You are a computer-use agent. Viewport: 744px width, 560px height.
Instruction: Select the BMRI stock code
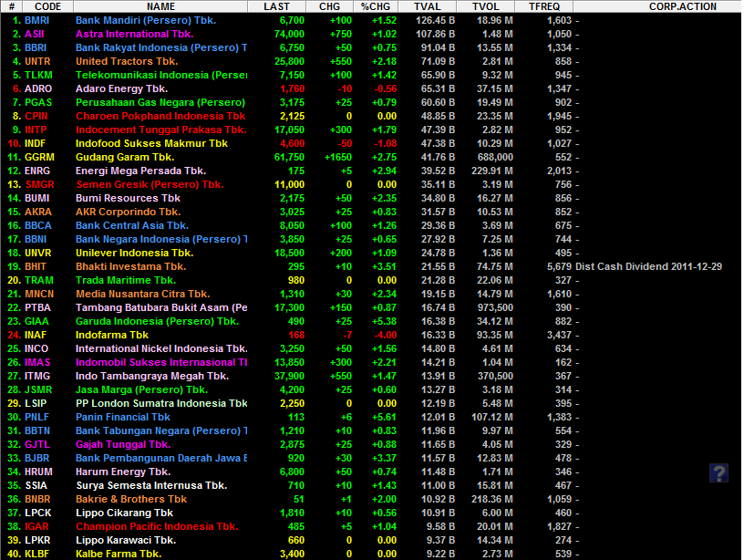(37, 20)
